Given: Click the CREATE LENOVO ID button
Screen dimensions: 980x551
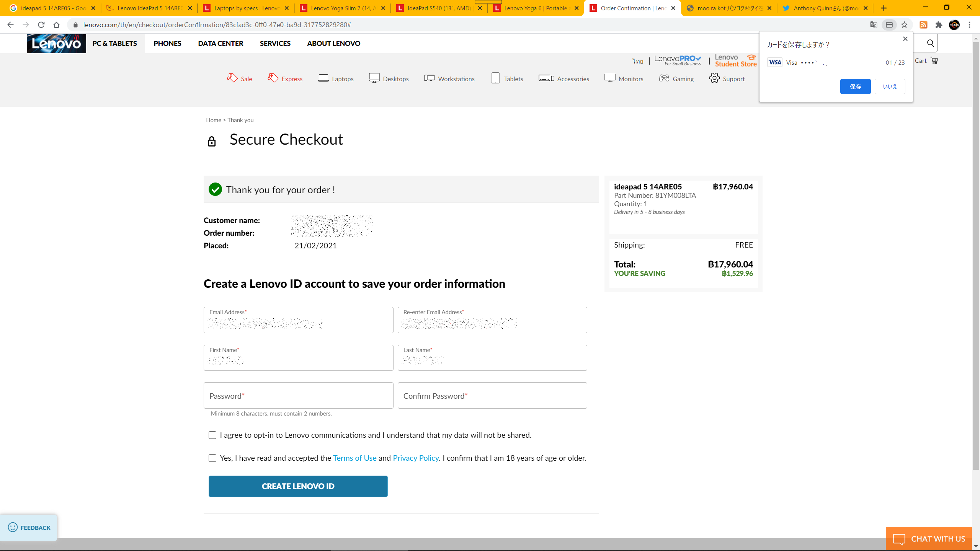Looking at the screenshot, I should 298,486.
